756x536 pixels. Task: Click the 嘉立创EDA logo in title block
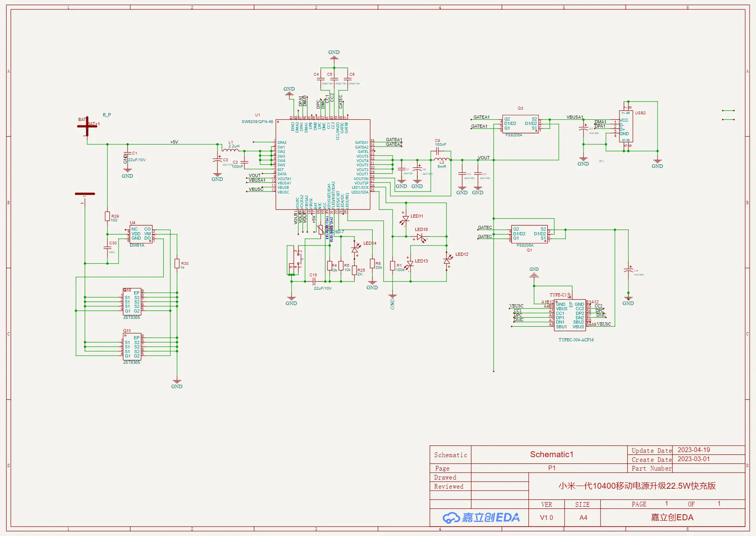tap(481, 517)
